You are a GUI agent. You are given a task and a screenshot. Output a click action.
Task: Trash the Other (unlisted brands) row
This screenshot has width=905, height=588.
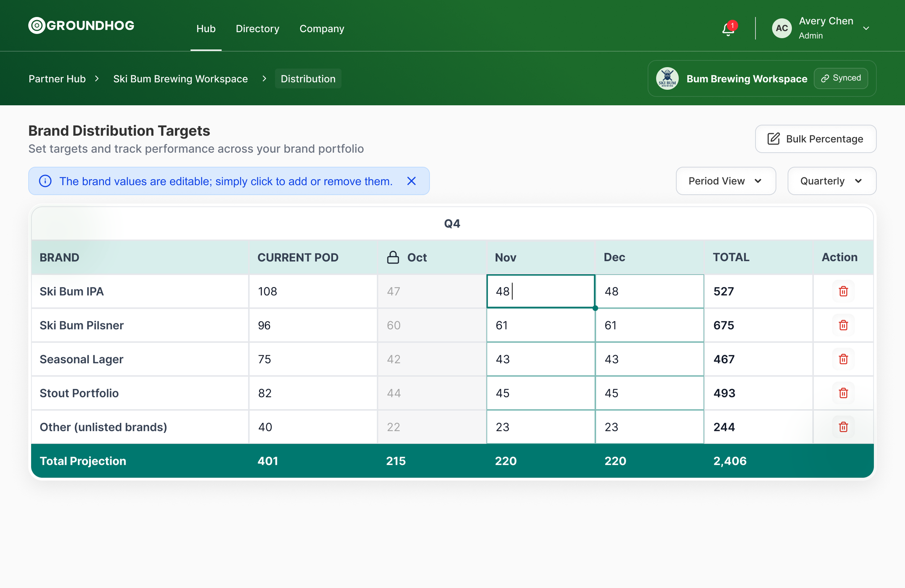843,427
